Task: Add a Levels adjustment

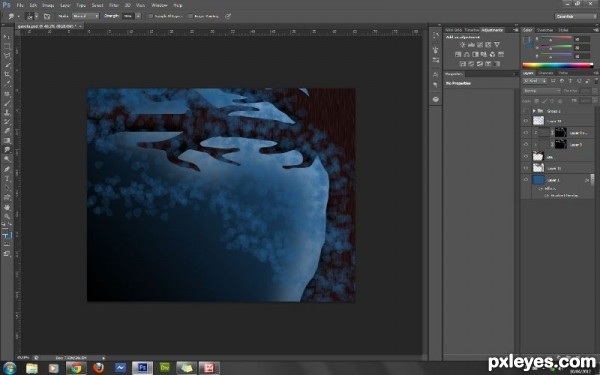Action: 471,45
